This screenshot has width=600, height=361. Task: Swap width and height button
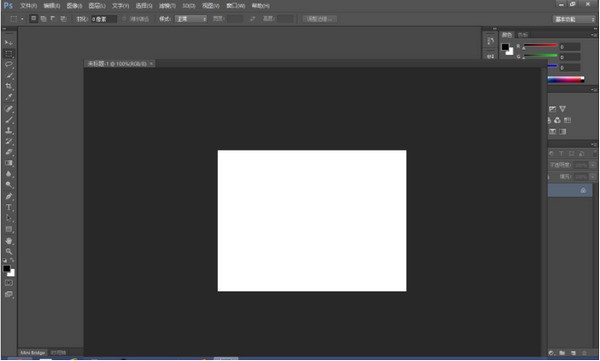click(252, 19)
